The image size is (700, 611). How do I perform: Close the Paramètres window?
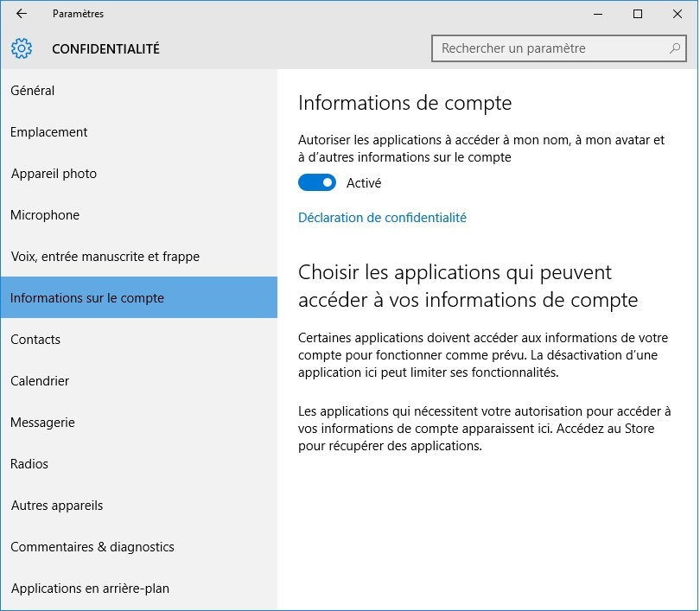pos(678,14)
